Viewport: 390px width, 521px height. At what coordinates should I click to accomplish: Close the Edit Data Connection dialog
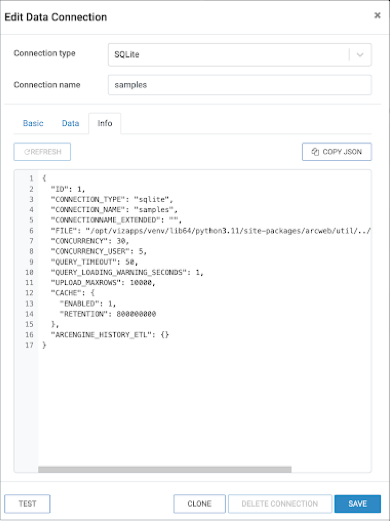click(x=377, y=15)
